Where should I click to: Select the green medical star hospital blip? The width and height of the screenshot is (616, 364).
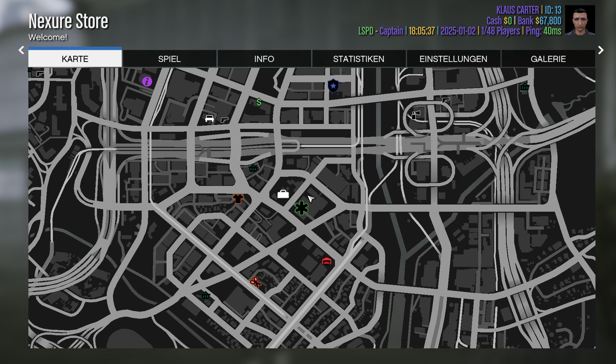(x=302, y=208)
